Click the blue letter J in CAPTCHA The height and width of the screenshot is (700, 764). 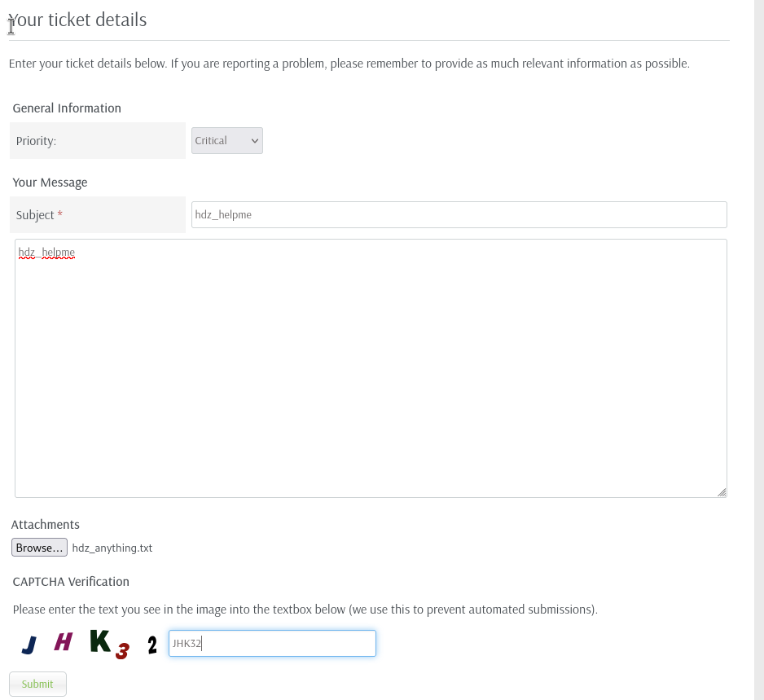[x=29, y=645]
